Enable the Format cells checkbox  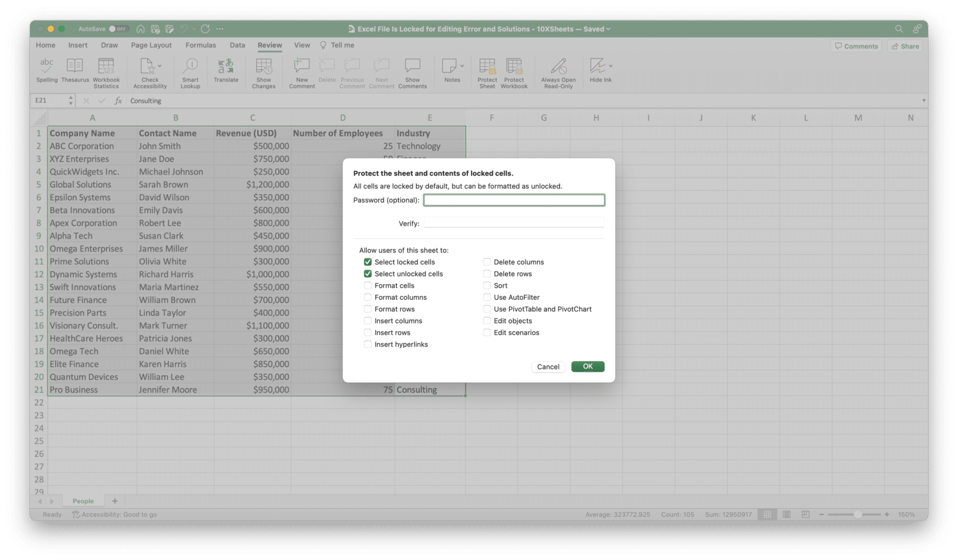(x=368, y=285)
